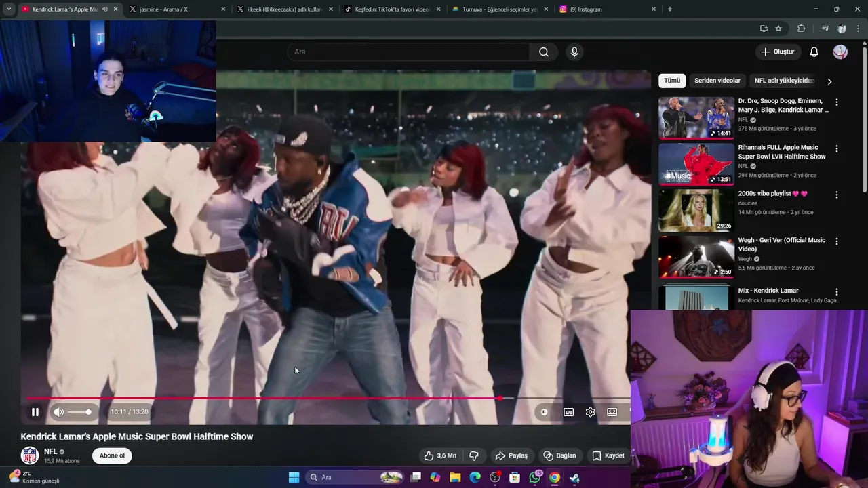Image resolution: width=868 pixels, height=488 pixels.
Task: Open Wegh - Geri Ver video title
Action: coord(782,244)
